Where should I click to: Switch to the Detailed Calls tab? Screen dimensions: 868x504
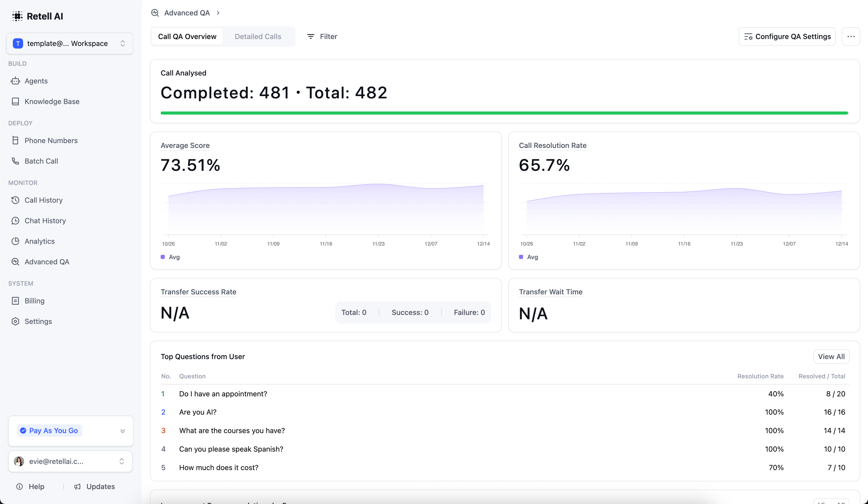[258, 36]
